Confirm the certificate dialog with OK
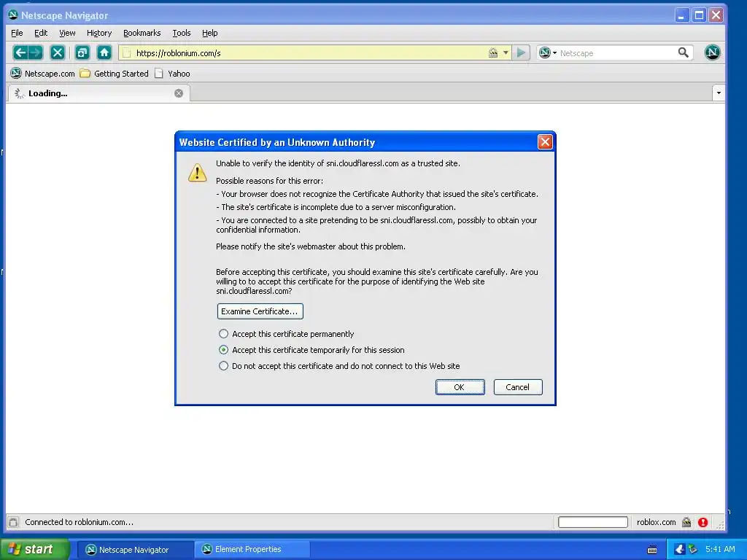The image size is (747, 560). 460,387
